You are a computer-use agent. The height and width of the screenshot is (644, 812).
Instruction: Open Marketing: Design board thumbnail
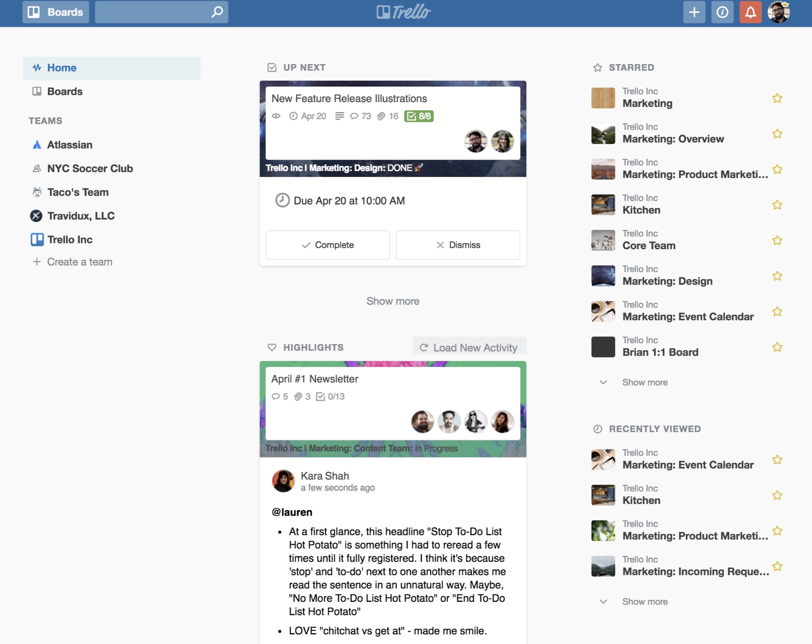(x=603, y=276)
